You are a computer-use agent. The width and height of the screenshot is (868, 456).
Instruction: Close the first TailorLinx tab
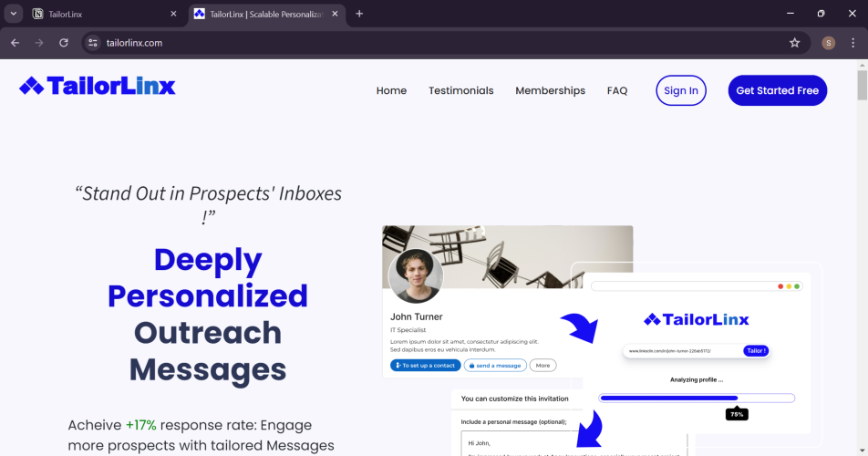173,14
